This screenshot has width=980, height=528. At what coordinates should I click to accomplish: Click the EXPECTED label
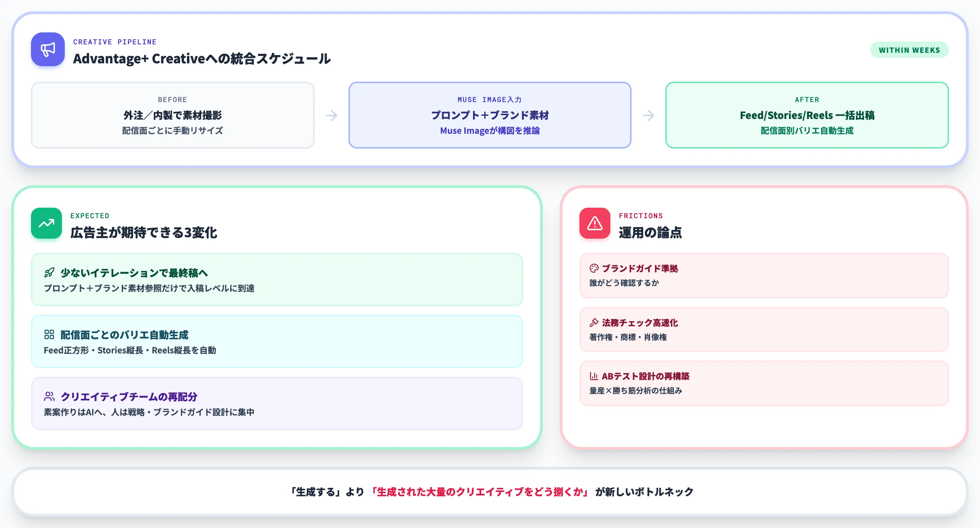tap(90, 216)
